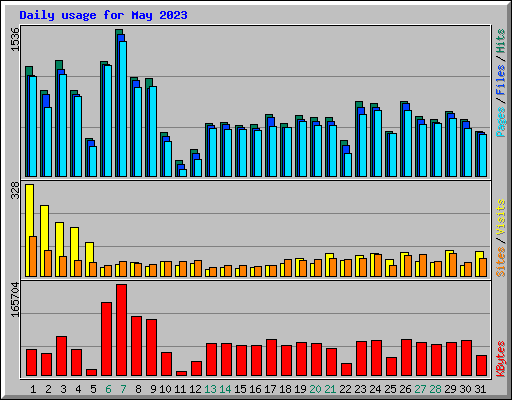Click the 328 axis label

15,191
